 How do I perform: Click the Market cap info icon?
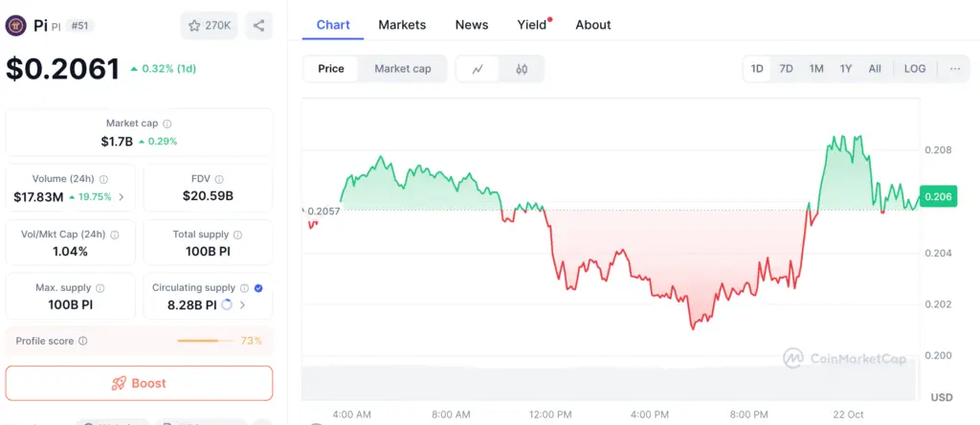coord(167,123)
